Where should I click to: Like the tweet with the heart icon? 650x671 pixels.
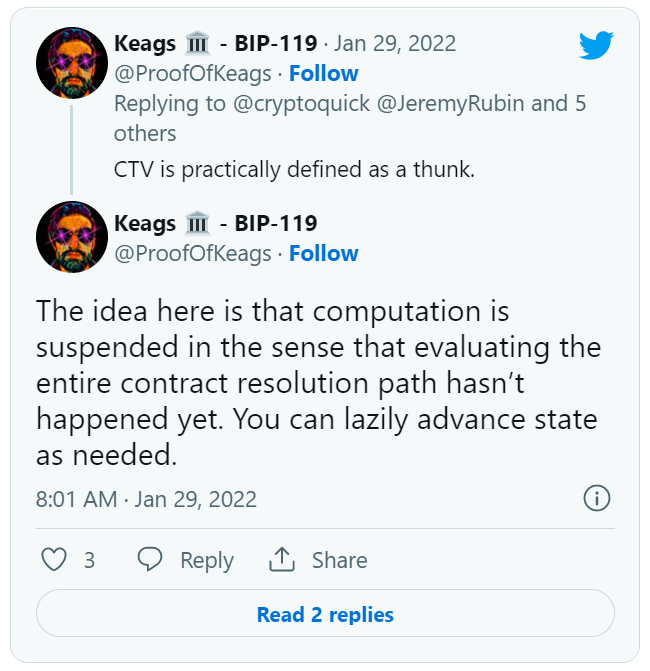(54, 559)
